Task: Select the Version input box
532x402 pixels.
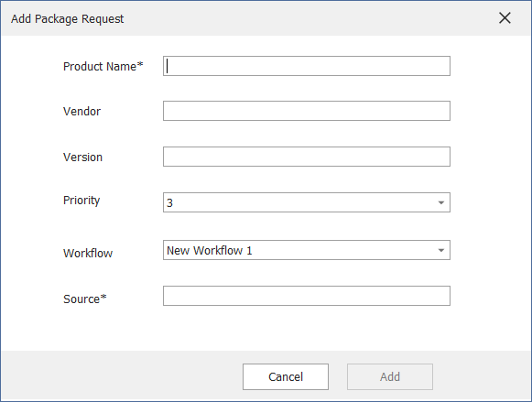Action: (307, 157)
